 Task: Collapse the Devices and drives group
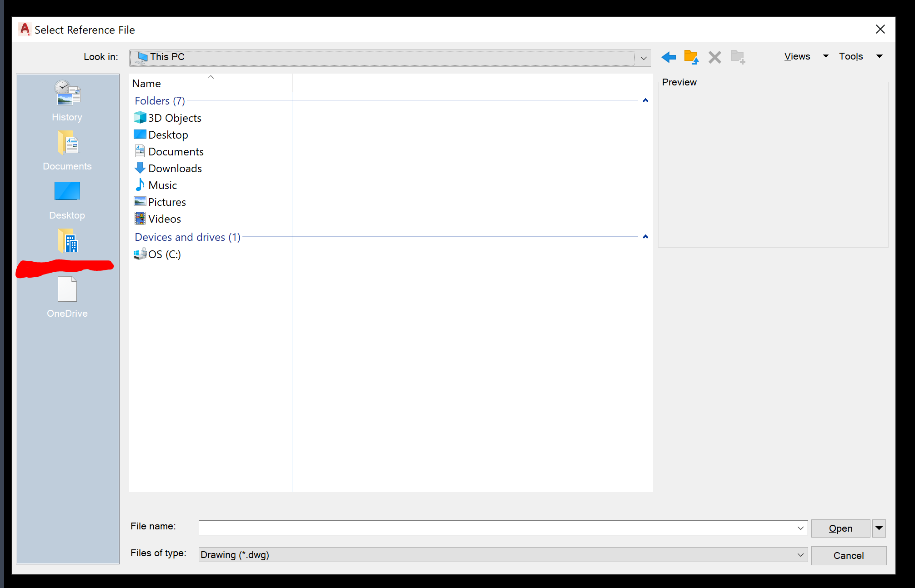645,236
